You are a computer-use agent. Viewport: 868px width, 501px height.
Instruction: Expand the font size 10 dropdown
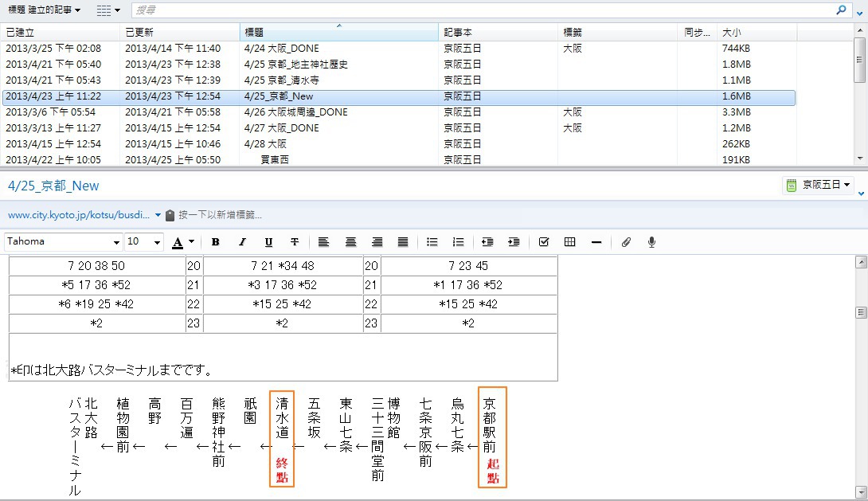pyautogui.click(x=157, y=242)
